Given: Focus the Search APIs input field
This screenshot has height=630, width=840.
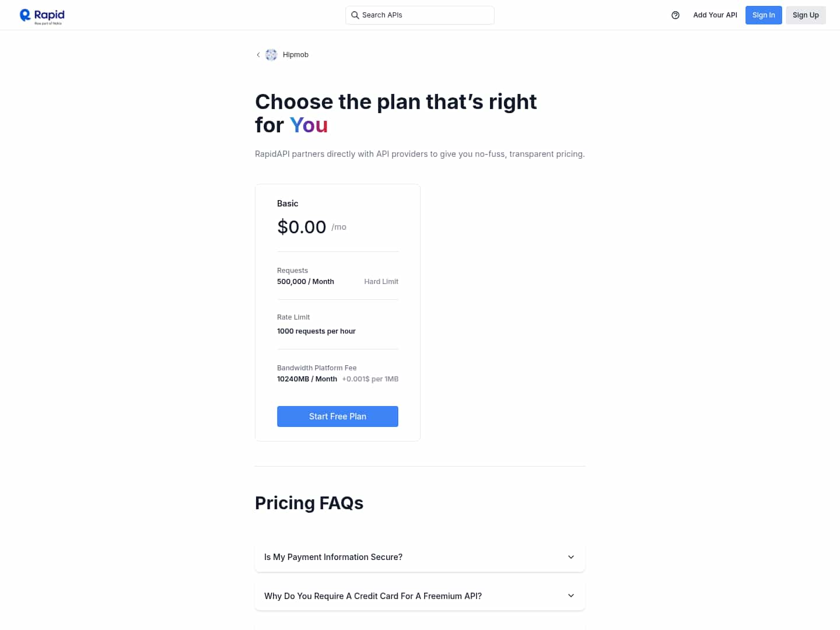Looking at the screenshot, I should (x=426, y=15).
